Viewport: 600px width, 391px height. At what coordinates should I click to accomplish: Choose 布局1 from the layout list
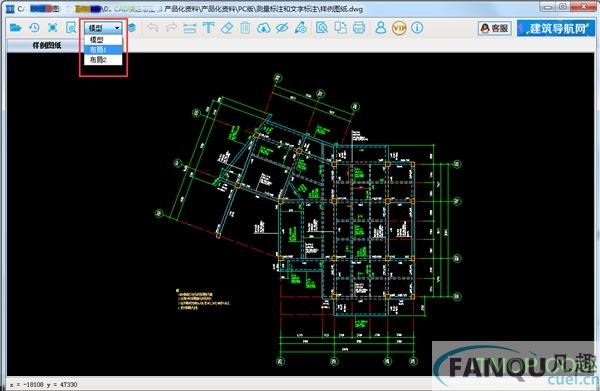click(103, 50)
